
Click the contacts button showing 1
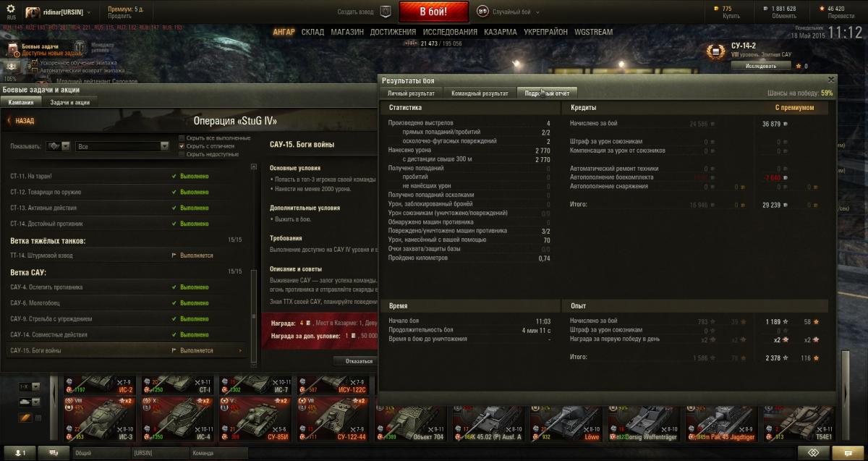coord(20,452)
